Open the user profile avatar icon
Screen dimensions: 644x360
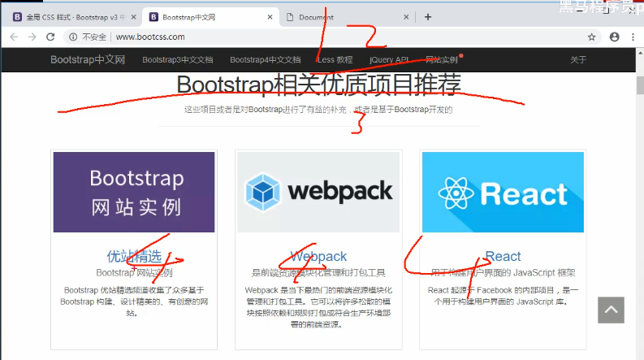[x=615, y=37]
